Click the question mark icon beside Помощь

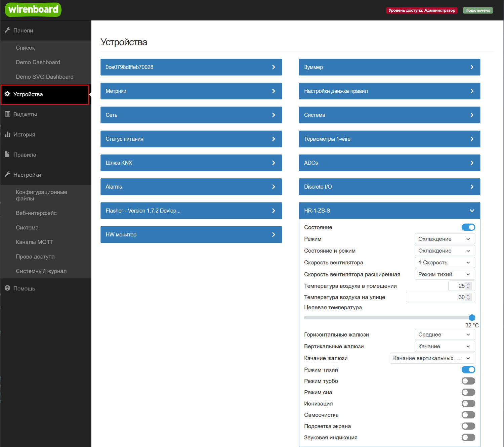point(7,288)
